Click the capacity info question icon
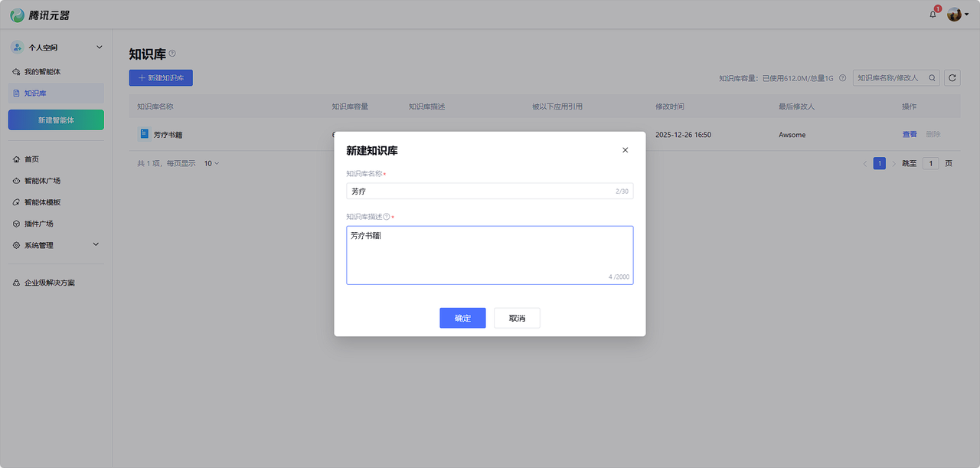This screenshot has width=980, height=468. tap(842, 78)
